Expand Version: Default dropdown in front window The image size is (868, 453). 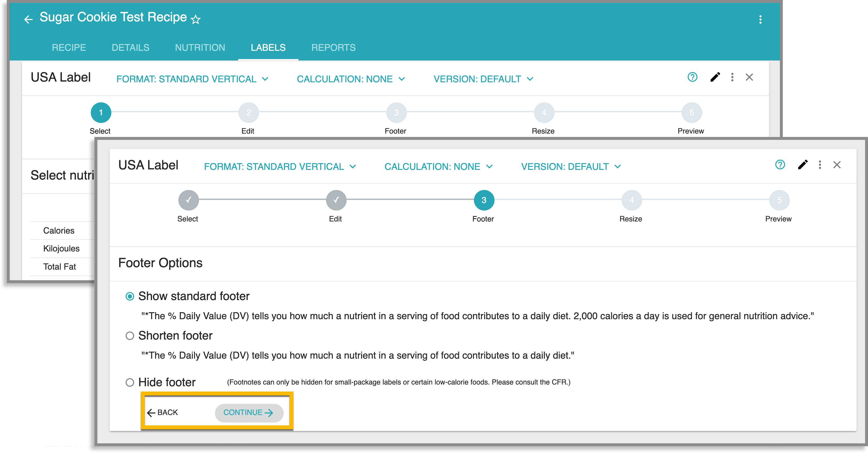(x=571, y=166)
